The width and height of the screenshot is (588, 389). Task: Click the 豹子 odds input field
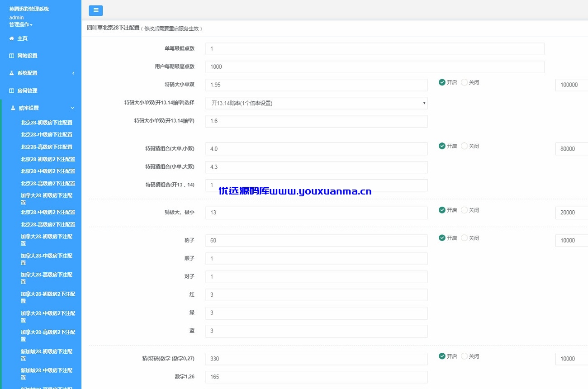pyautogui.click(x=317, y=241)
